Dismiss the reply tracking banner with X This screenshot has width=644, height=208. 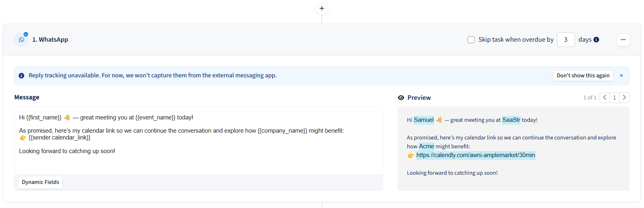click(x=621, y=76)
